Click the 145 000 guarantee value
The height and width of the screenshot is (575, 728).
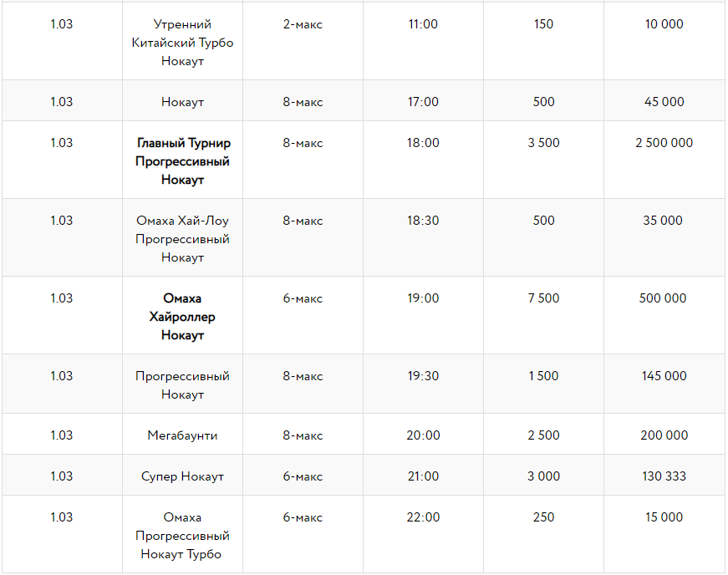[664, 376]
